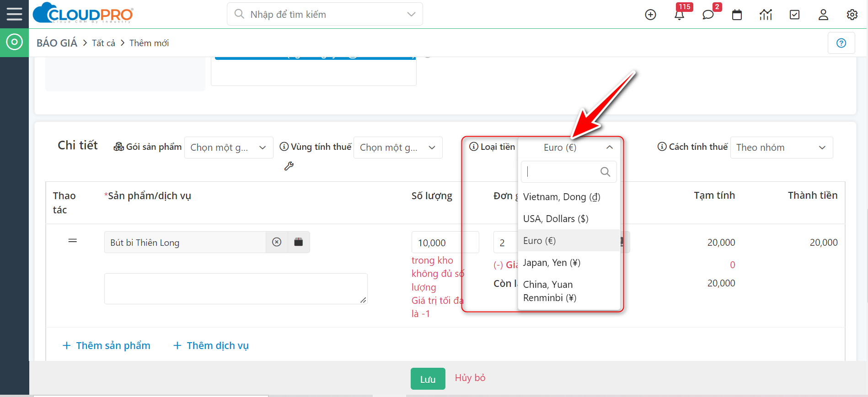The image size is (868, 397).
Task: Click the search magnifier in currency dropdown
Action: pos(605,172)
